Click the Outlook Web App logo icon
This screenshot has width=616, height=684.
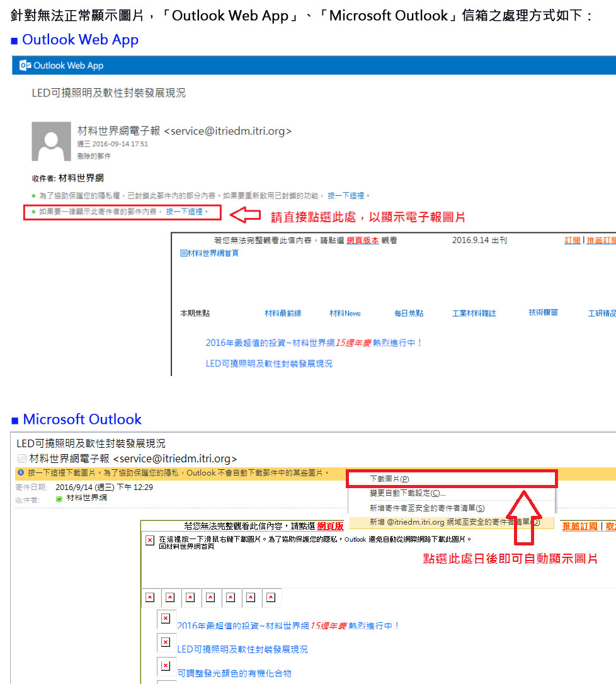click(25, 66)
